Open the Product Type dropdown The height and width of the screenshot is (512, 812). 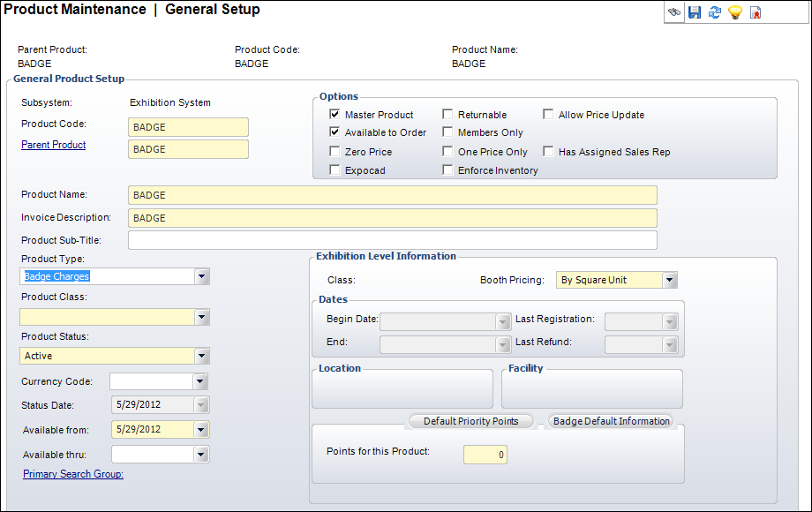coord(201,276)
